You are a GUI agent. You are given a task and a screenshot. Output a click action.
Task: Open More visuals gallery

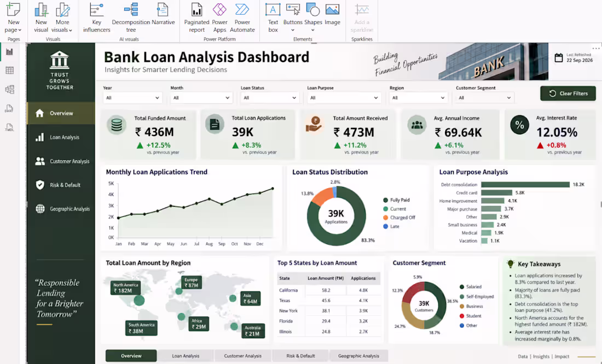click(x=62, y=17)
